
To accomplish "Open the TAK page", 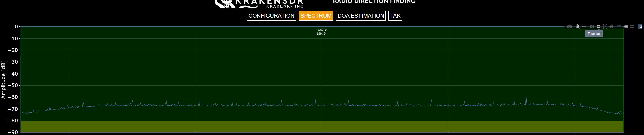I will (395, 16).
